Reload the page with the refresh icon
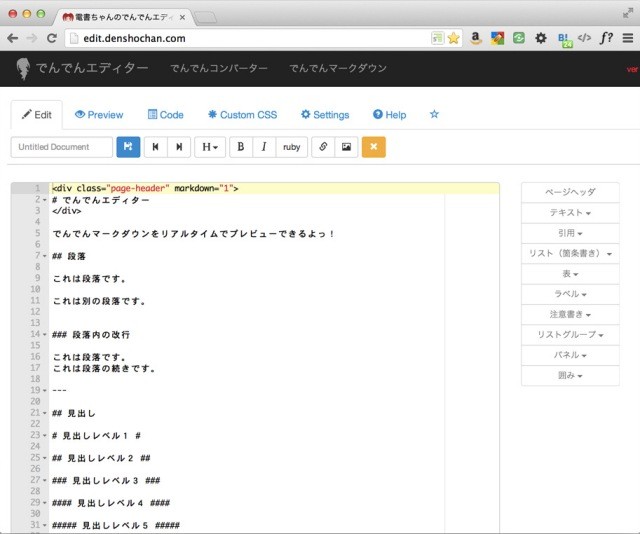 (x=52, y=38)
